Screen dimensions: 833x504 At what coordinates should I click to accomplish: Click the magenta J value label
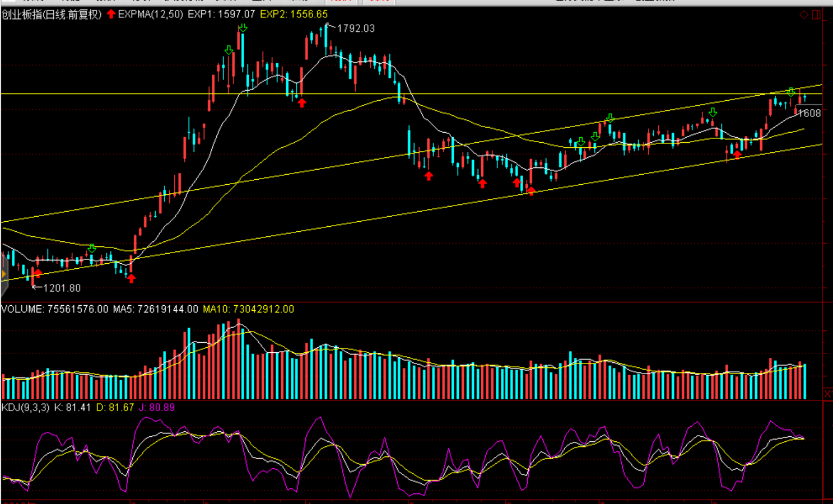click(x=157, y=408)
